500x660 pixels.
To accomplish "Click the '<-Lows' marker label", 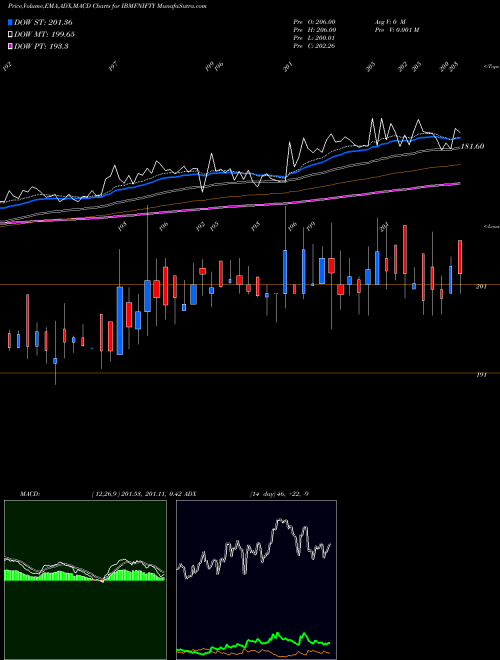I will (x=491, y=226).
